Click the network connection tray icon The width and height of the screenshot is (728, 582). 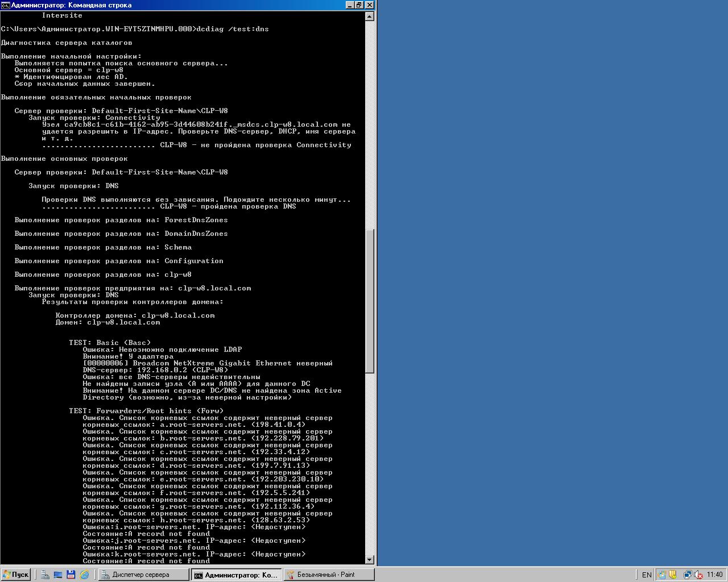[x=687, y=575]
